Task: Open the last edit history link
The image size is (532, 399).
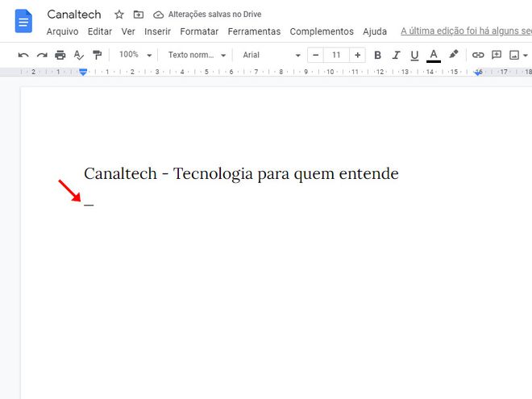Action: (x=466, y=31)
